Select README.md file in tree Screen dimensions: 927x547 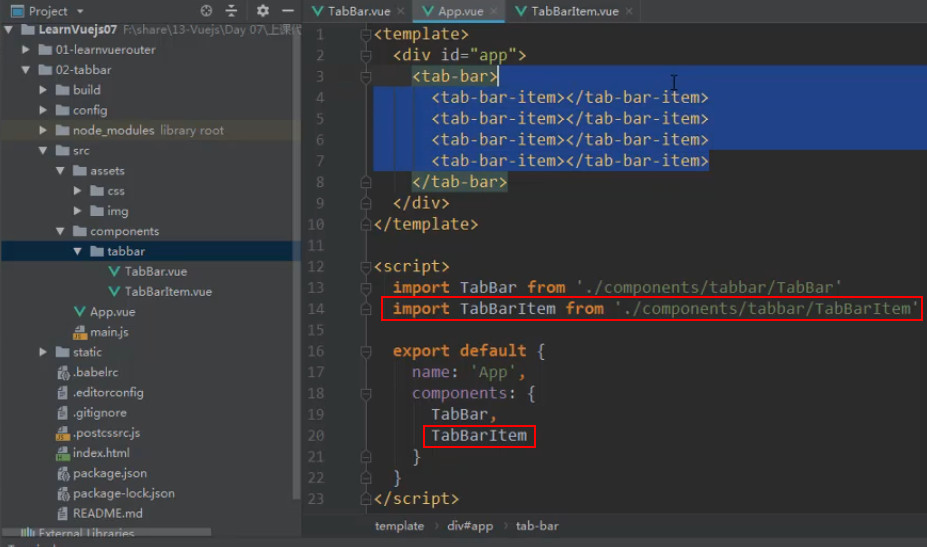coord(108,513)
